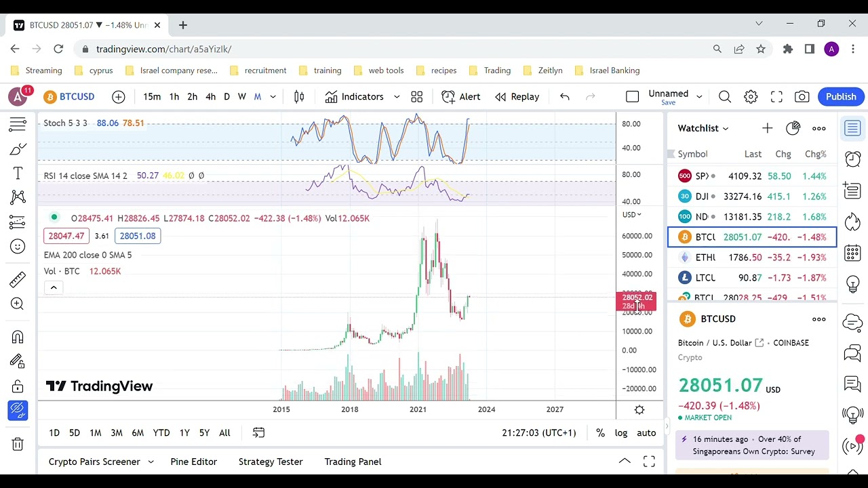Toggle auto scale on price axis
Image resolution: width=868 pixels, height=488 pixels.
click(x=646, y=433)
